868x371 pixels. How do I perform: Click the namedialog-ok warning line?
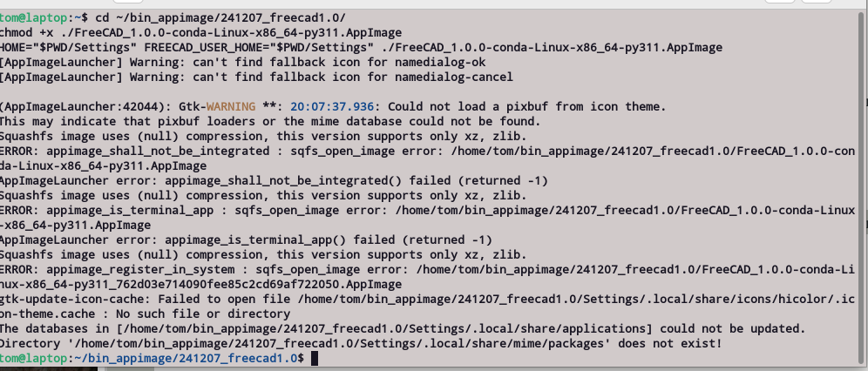tap(245, 63)
